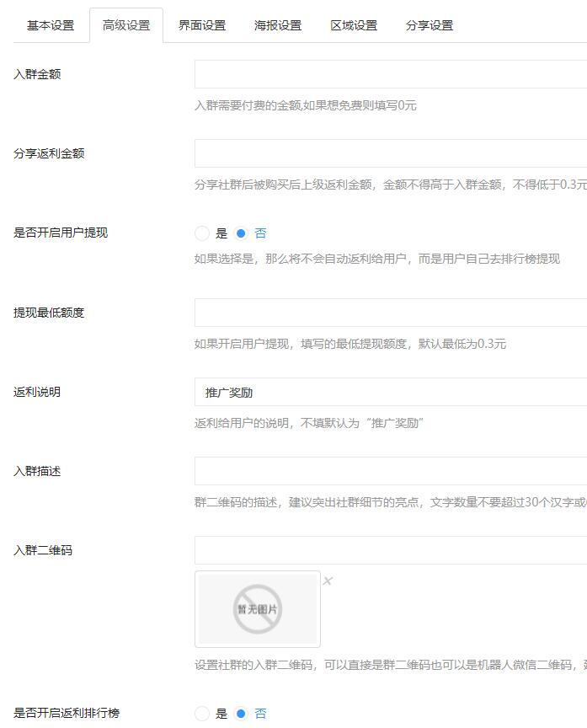Viewport: 587px width, 728px height.
Task: Click hint text about 填写0元 for free entry
Action: click(306, 106)
